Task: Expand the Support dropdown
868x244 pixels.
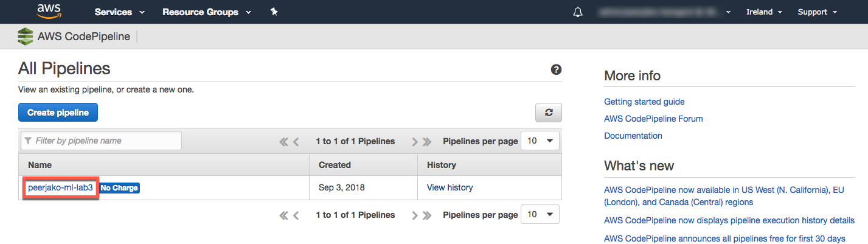Action: (817, 12)
